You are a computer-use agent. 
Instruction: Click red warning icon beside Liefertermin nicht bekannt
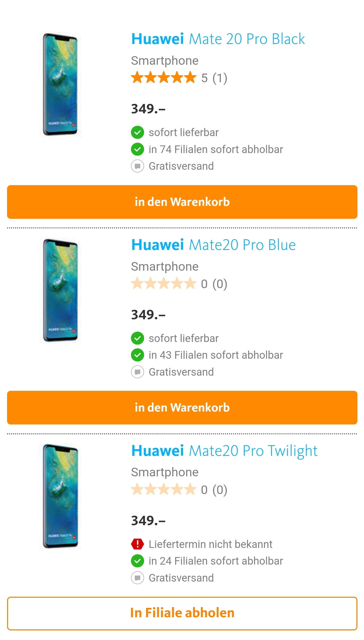click(x=138, y=544)
